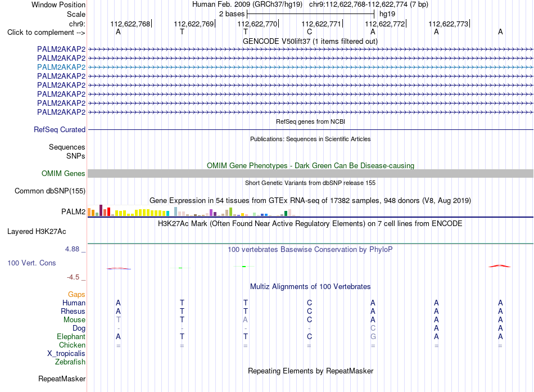Click the Sequences track label
The height and width of the screenshot is (392, 534).
point(67,147)
